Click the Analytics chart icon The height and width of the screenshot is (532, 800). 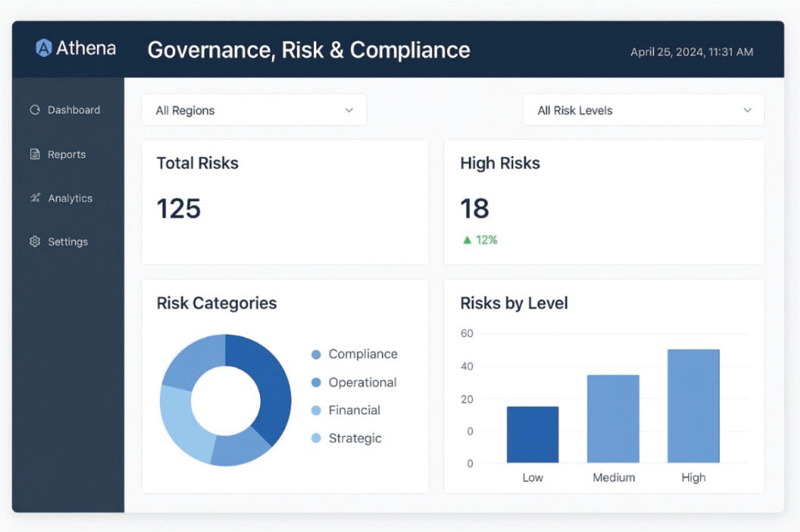(34, 198)
